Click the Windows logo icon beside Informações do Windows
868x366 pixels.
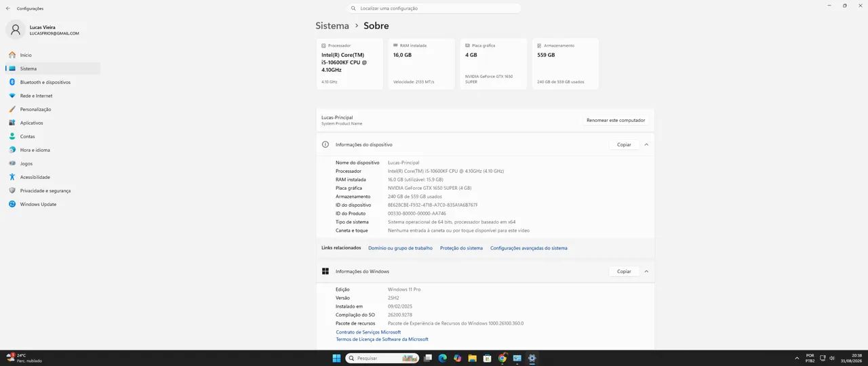[325, 271]
